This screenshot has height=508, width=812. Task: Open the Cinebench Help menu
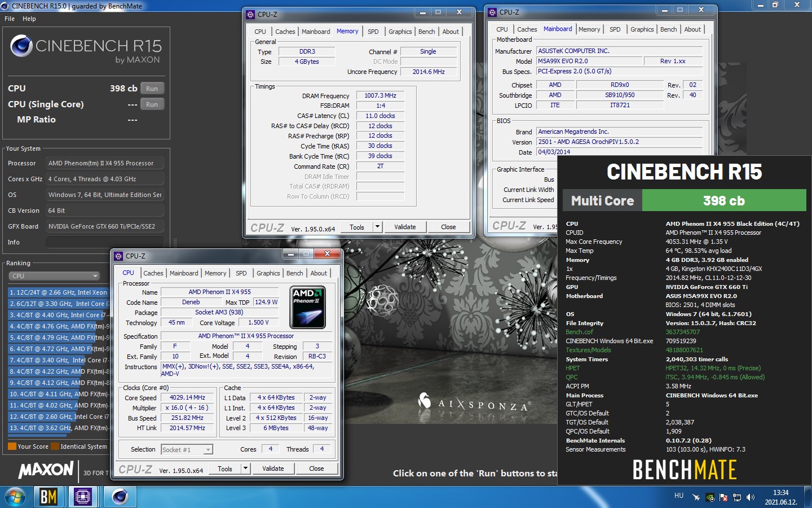[x=29, y=19]
